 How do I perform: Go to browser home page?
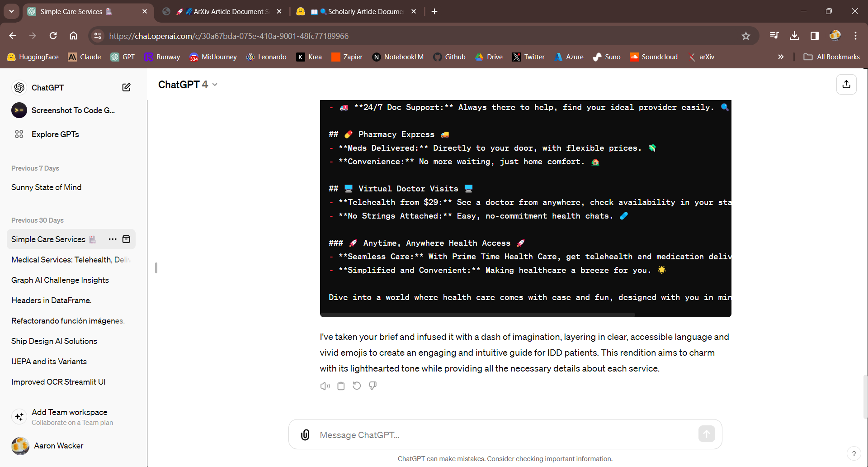pos(73,36)
